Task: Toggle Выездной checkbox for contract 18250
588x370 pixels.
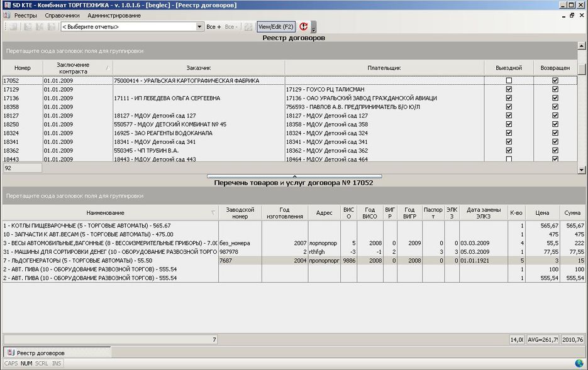Action: coord(509,124)
